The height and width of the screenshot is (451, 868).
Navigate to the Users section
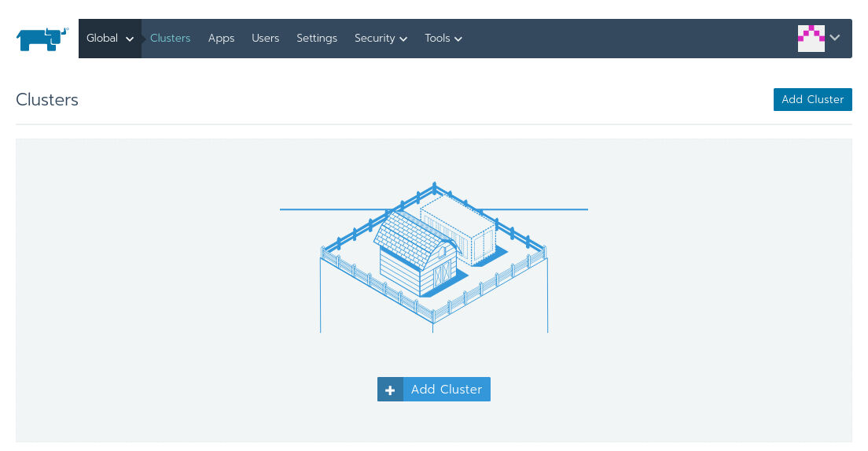point(265,39)
